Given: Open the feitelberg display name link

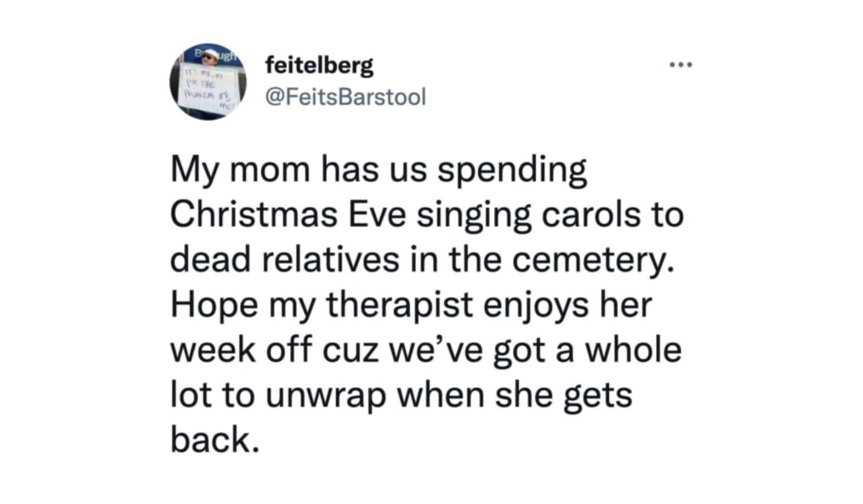Looking at the screenshot, I should (319, 66).
